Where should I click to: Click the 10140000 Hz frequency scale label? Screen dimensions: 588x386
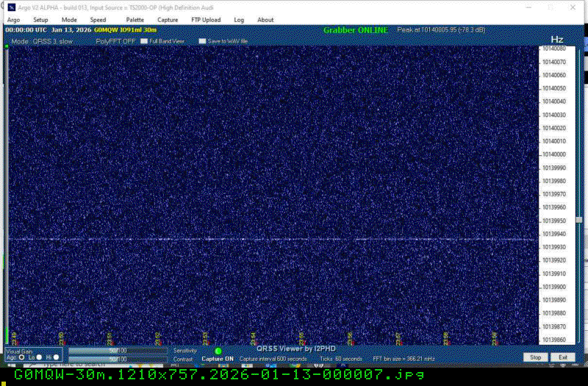pos(553,154)
